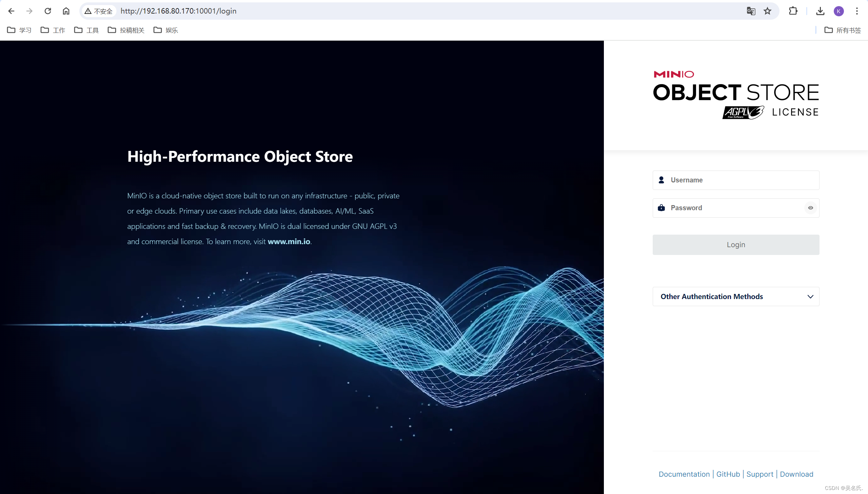The width and height of the screenshot is (868, 494).
Task: Expand Other Authentication Methods dropdown
Action: [736, 297]
